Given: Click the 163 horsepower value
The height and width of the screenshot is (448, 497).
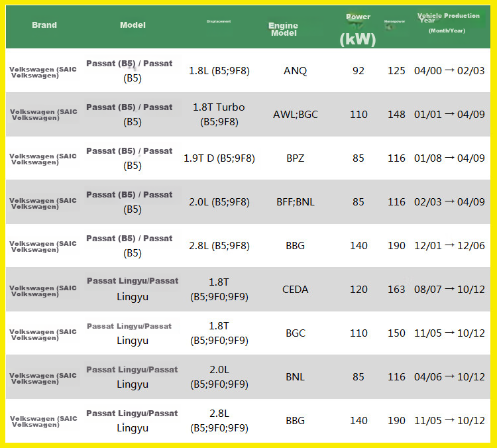Looking at the screenshot, I should (x=396, y=289).
